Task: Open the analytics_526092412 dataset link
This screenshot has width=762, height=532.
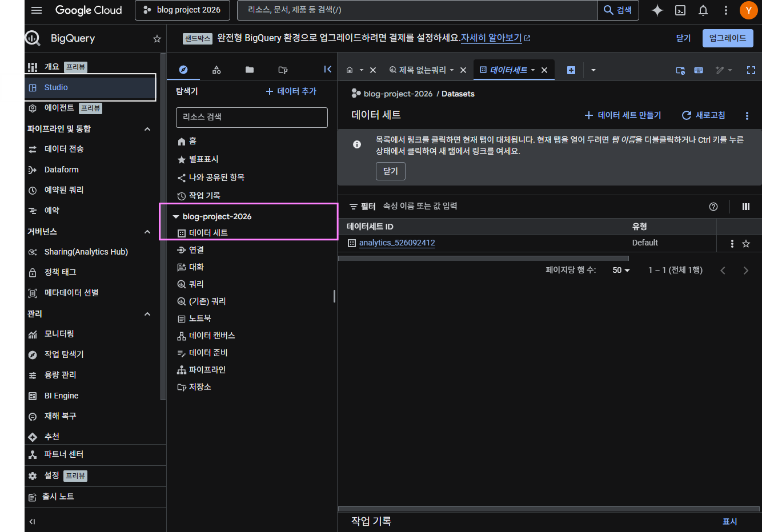Action: point(397,243)
